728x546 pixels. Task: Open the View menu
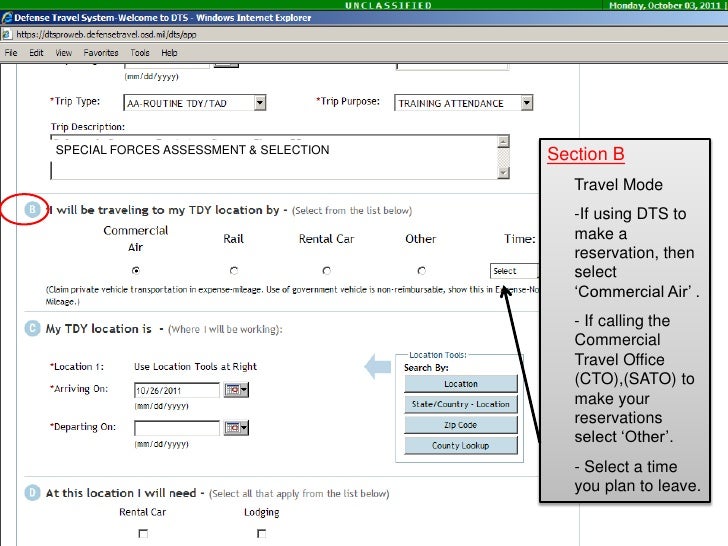point(64,53)
